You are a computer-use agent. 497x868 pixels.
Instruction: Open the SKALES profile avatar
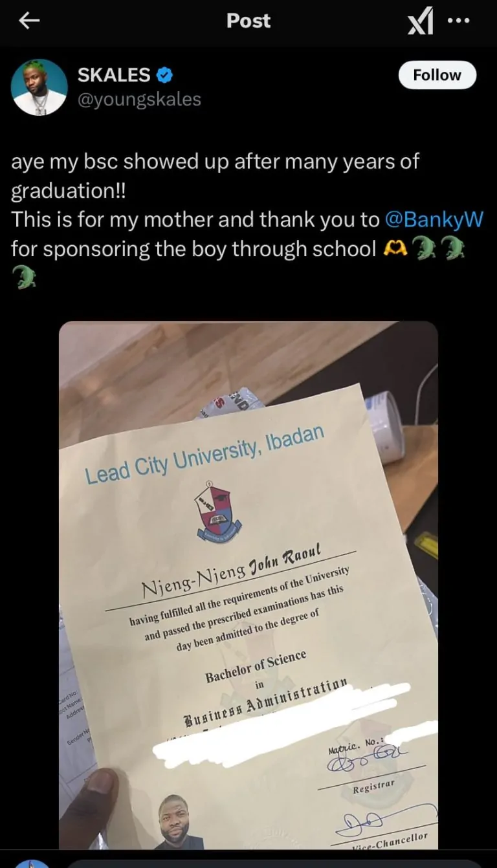pyautogui.click(x=39, y=87)
